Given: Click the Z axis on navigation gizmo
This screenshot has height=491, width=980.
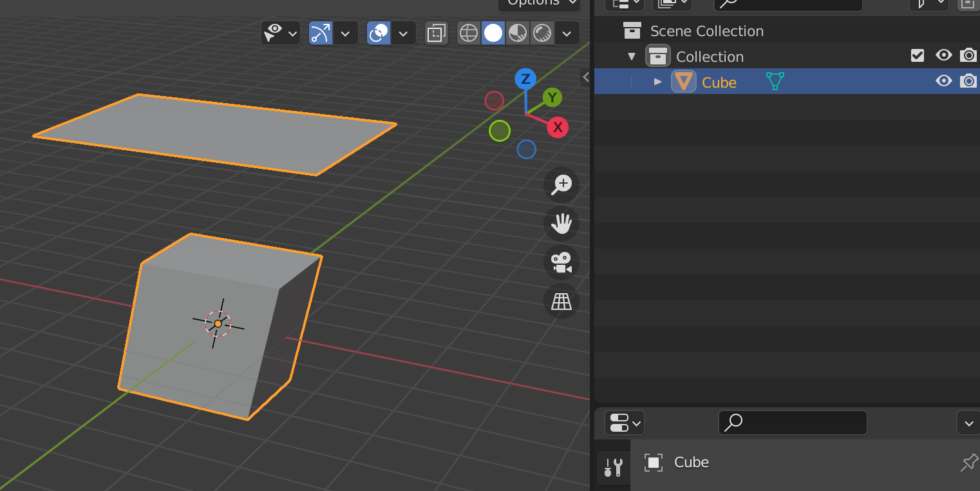Looking at the screenshot, I should 525,79.
